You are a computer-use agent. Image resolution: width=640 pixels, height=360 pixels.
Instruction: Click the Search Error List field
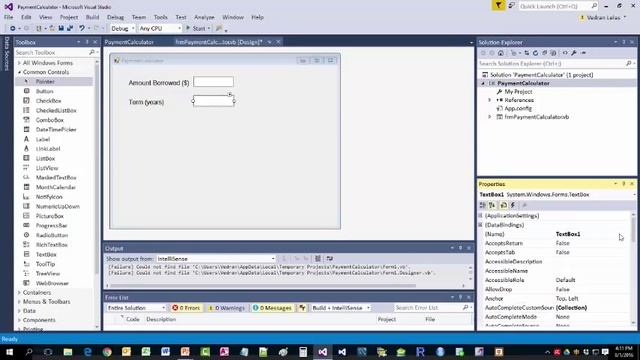(x=428, y=308)
